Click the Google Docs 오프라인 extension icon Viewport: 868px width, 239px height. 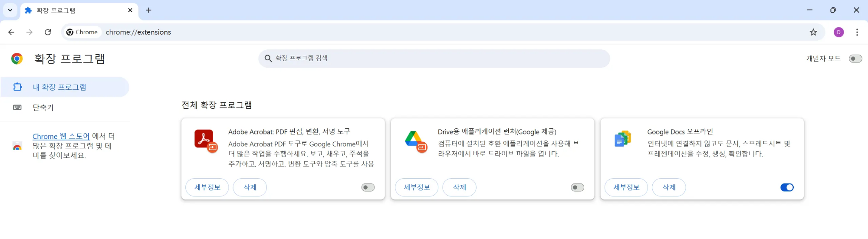pos(623,139)
